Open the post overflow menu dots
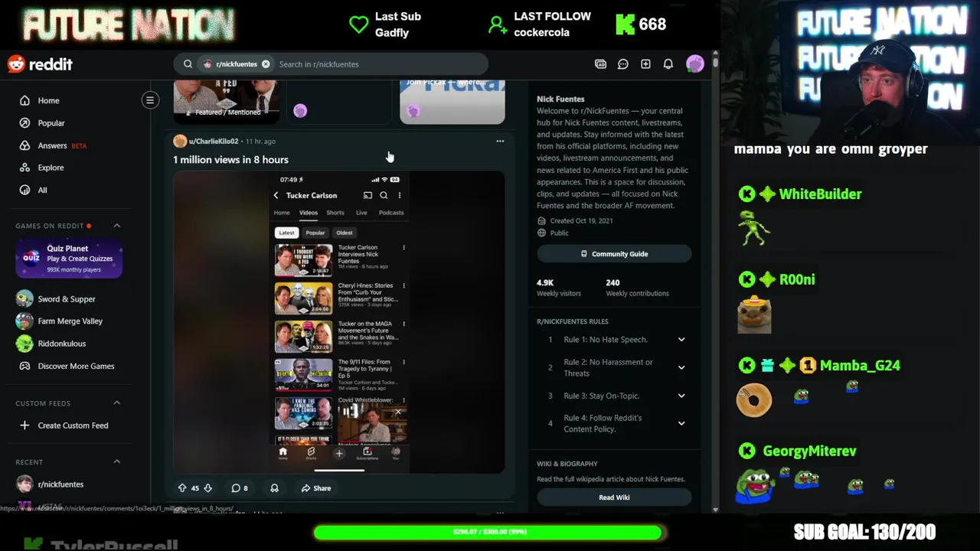 click(500, 141)
